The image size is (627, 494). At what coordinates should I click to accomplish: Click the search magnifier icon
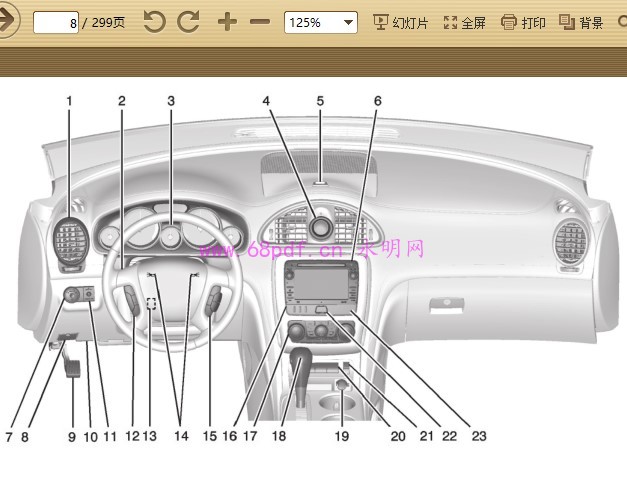click(x=620, y=22)
